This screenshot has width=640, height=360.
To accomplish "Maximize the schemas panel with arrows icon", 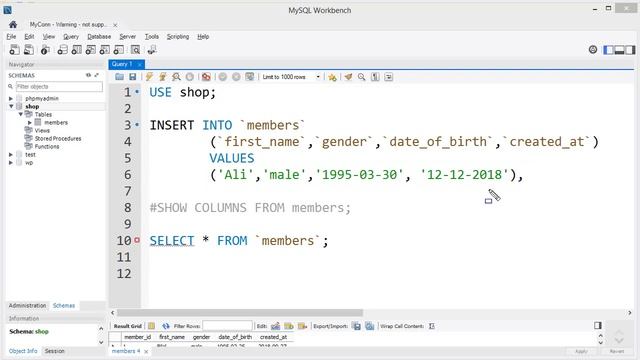I will [97, 75].
